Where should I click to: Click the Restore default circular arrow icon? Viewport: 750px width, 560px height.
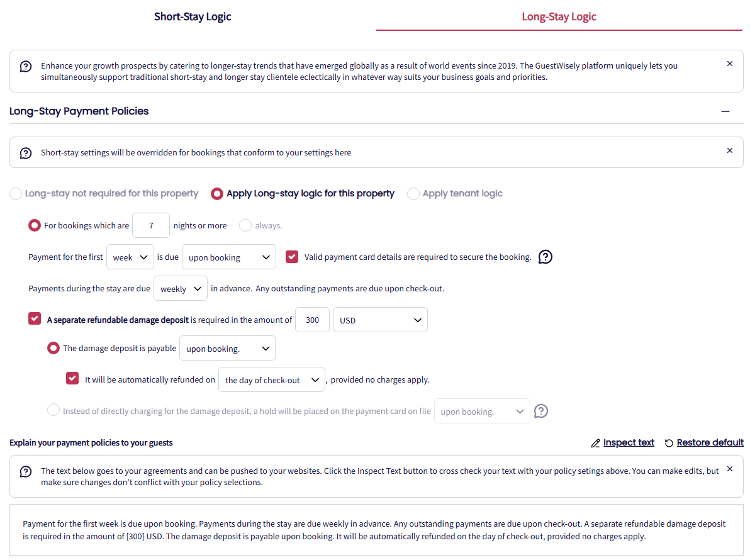click(669, 443)
